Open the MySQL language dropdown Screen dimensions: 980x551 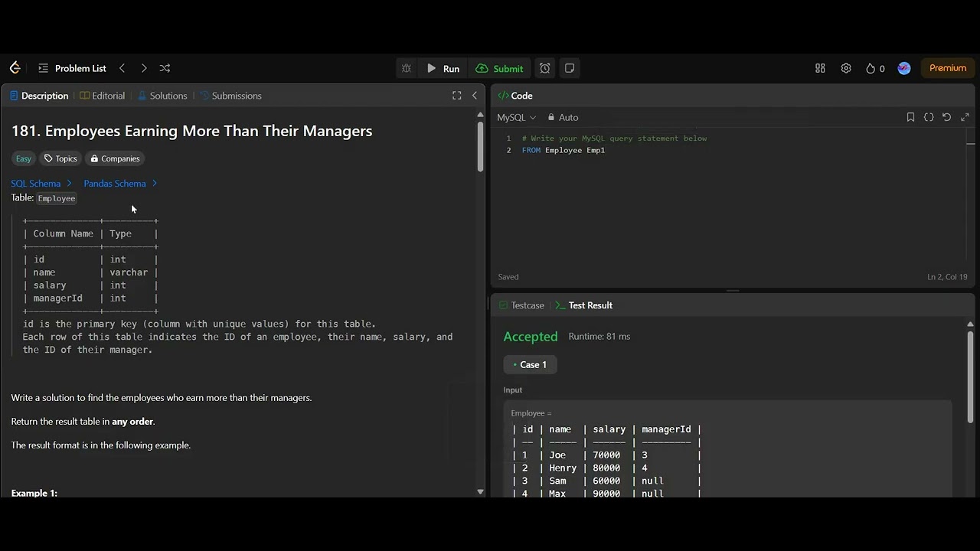click(x=517, y=117)
